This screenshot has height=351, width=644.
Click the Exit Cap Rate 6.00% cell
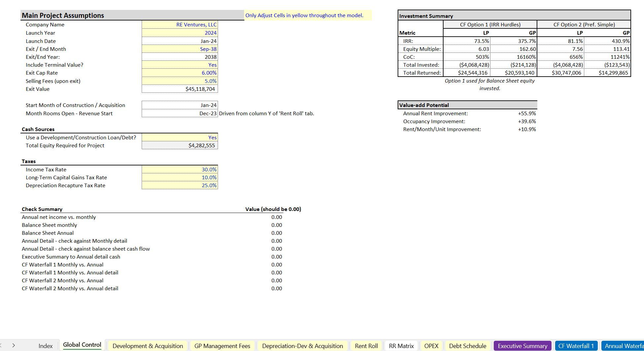point(180,73)
